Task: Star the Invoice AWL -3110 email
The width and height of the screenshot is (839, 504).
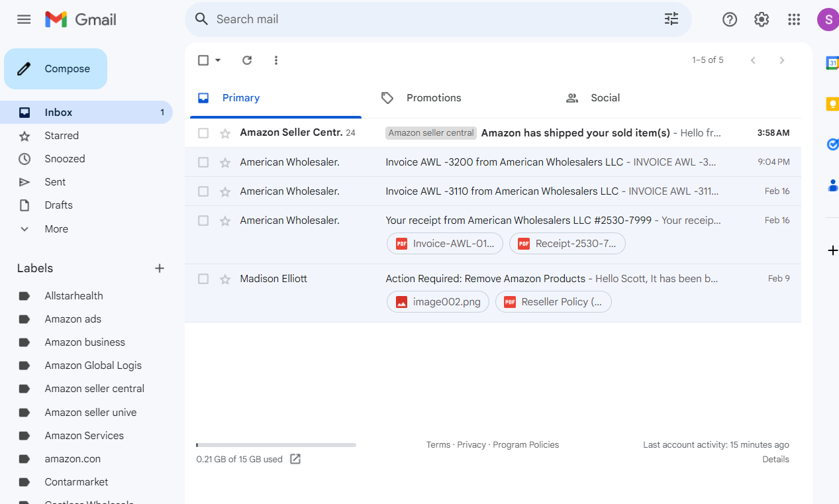Action: point(225,191)
